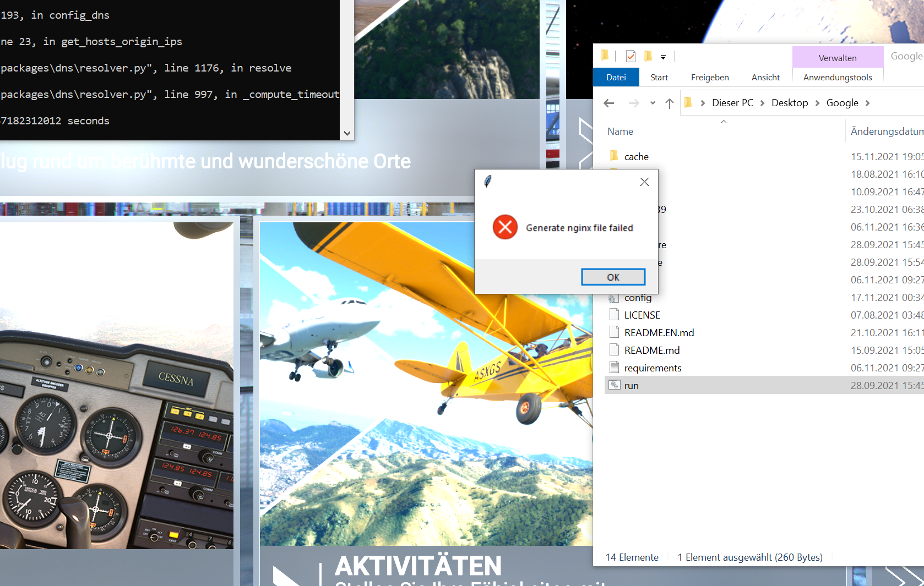Open the recent locations dropdown beside forward arrow

tap(653, 103)
